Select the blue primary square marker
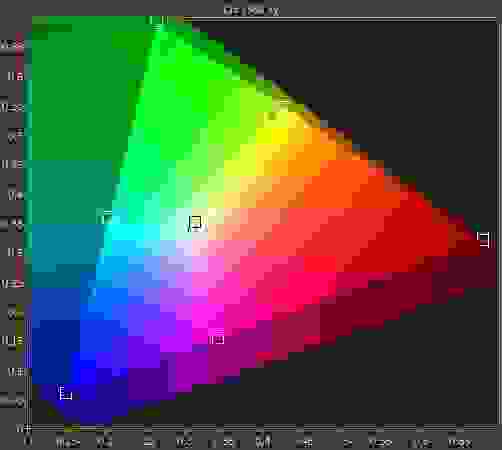Image resolution: width=502 pixels, height=450 pixels. (65, 393)
